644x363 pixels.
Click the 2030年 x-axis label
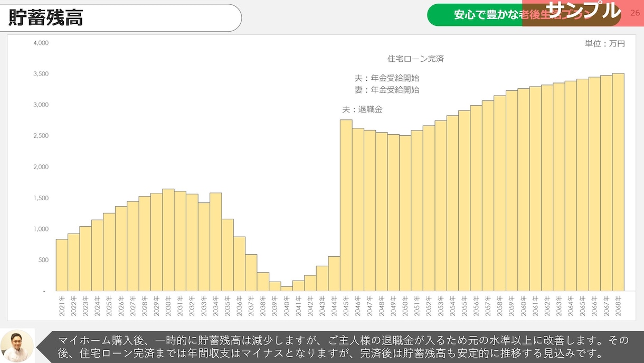point(168,305)
